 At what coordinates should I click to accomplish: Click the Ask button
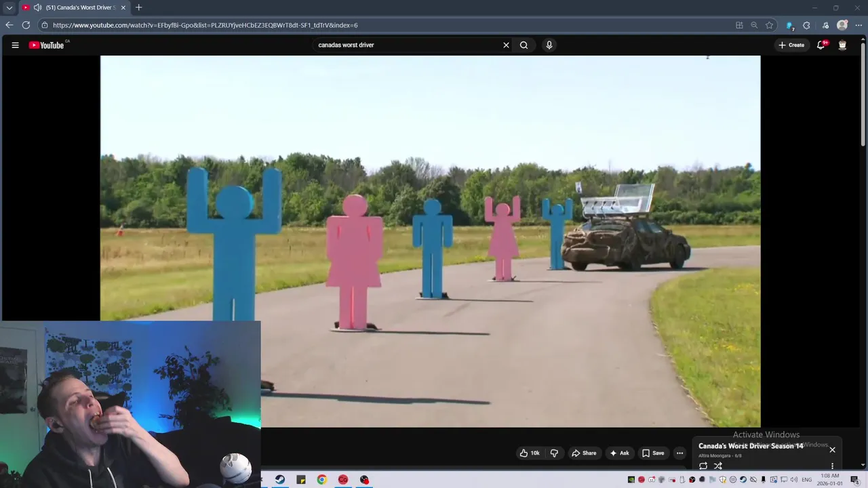click(619, 453)
